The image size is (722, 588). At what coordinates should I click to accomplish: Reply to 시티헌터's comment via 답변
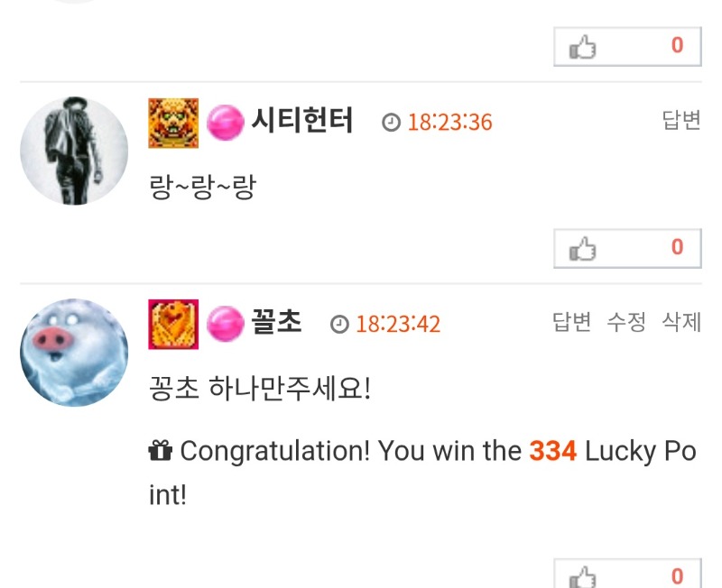point(681,120)
